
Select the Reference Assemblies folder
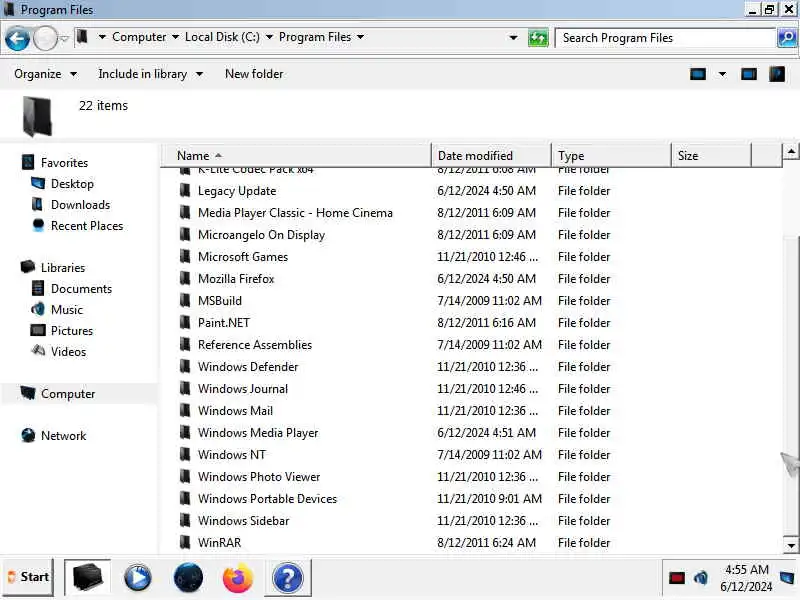coord(255,345)
